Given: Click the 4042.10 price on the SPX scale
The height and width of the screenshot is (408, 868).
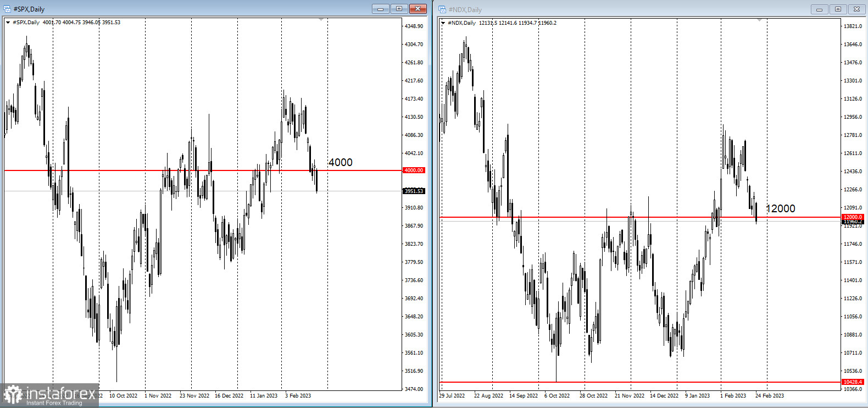Looking at the screenshot, I should pyautogui.click(x=414, y=153).
